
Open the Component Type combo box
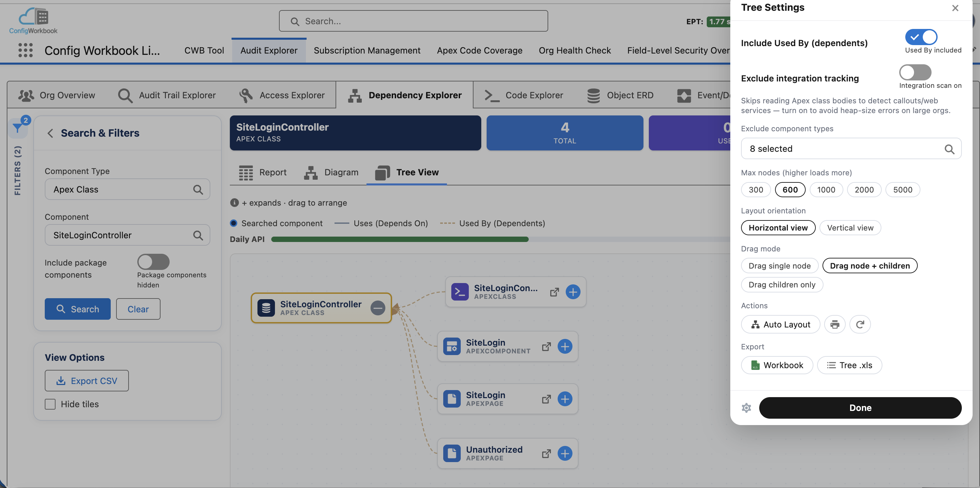pyautogui.click(x=127, y=189)
